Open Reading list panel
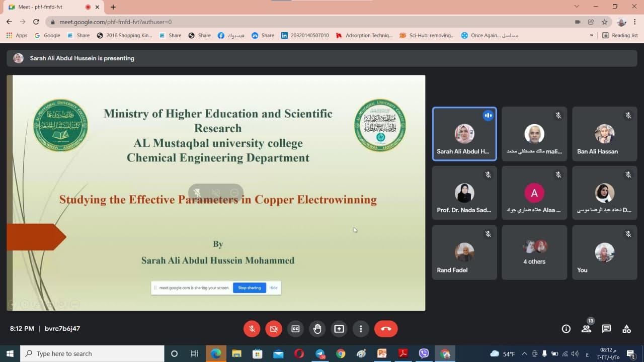Screen dimensions: 644x362 click(x=620, y=35)
